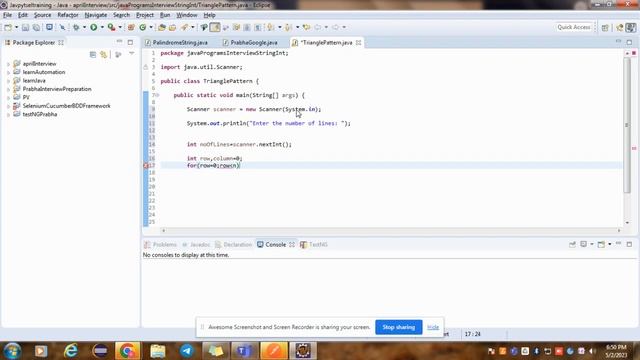
Task: Click the Run with coverage/external tools icon
Action: [x=111, y=27]
